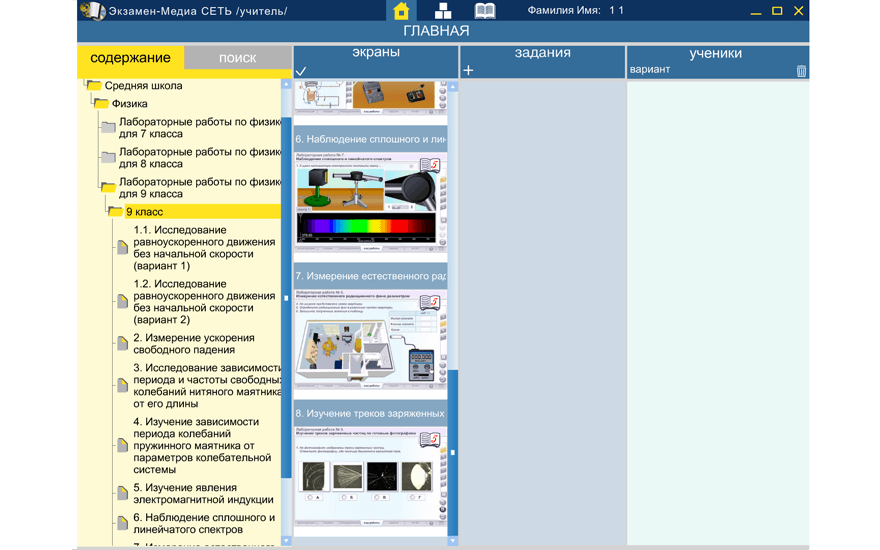880x550 pixels.
Task: Open 5. Изучение явления электромагнитной индукции
Action: (x=203, y=493)
